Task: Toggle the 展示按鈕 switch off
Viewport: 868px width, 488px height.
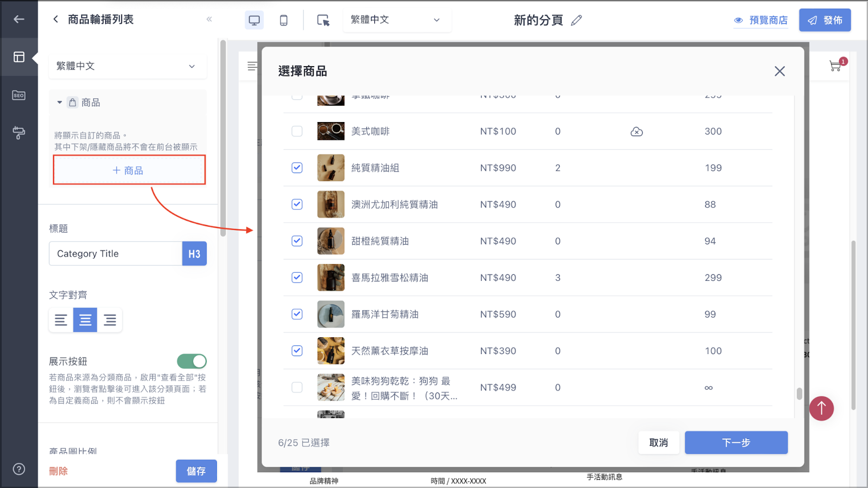Action: 192,361
